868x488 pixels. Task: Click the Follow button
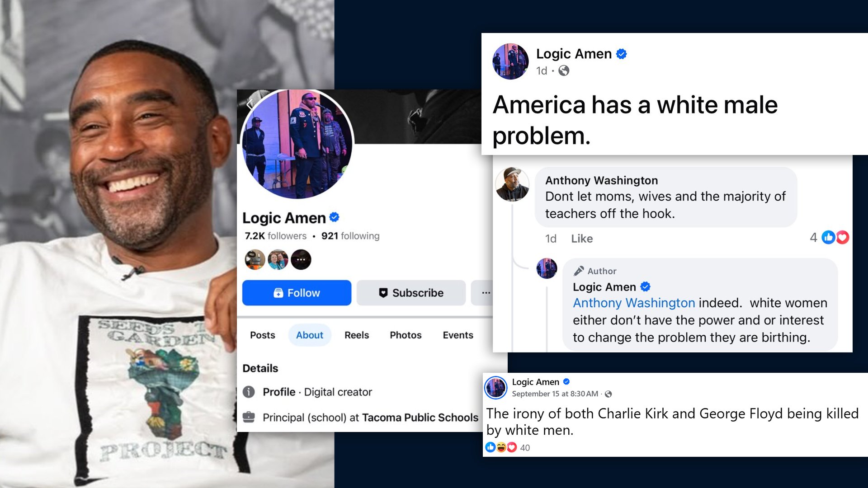coord(297,293)
